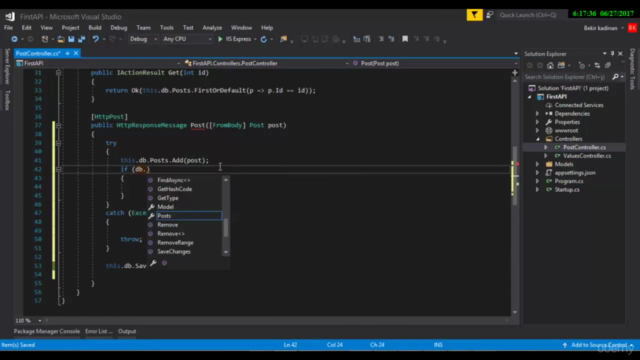Click the Navigate Backward toolbar icon
The height and width of the screenshot is (360, 640).
(14, 39)
